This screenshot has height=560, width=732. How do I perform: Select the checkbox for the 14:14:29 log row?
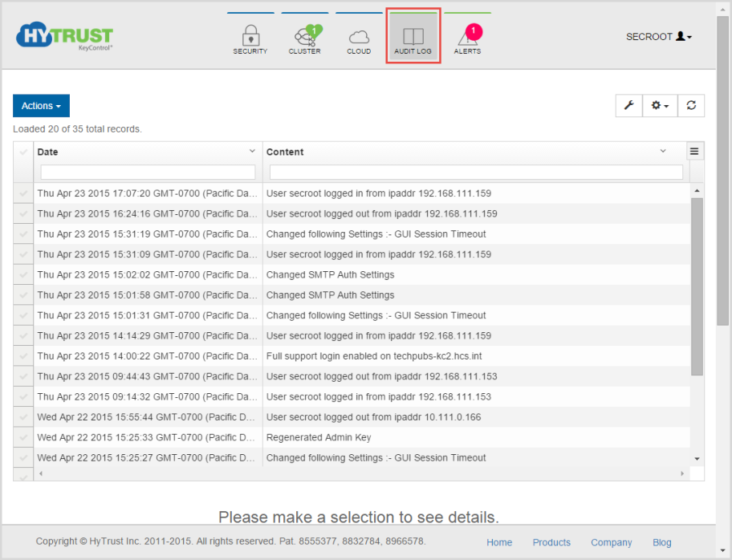(x=23, y=335)
